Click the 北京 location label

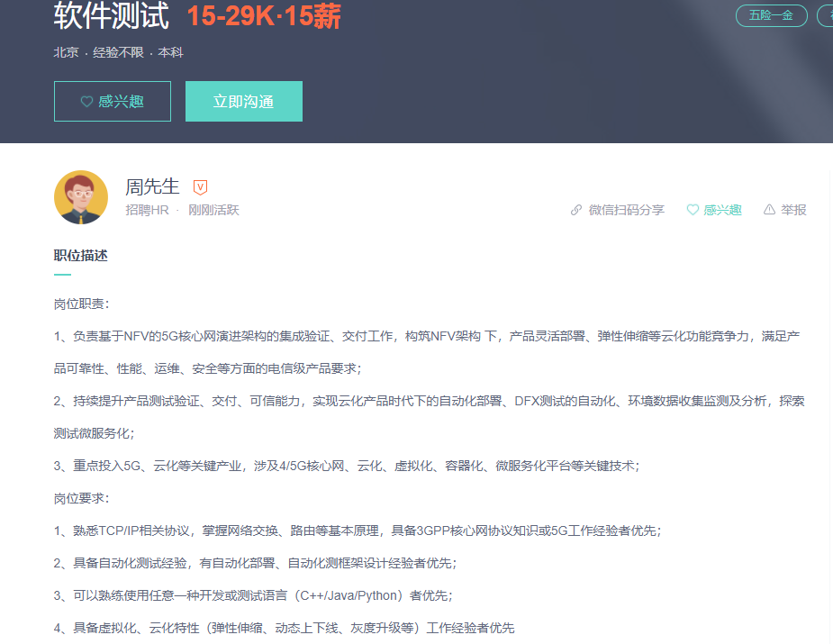point(65,52)
